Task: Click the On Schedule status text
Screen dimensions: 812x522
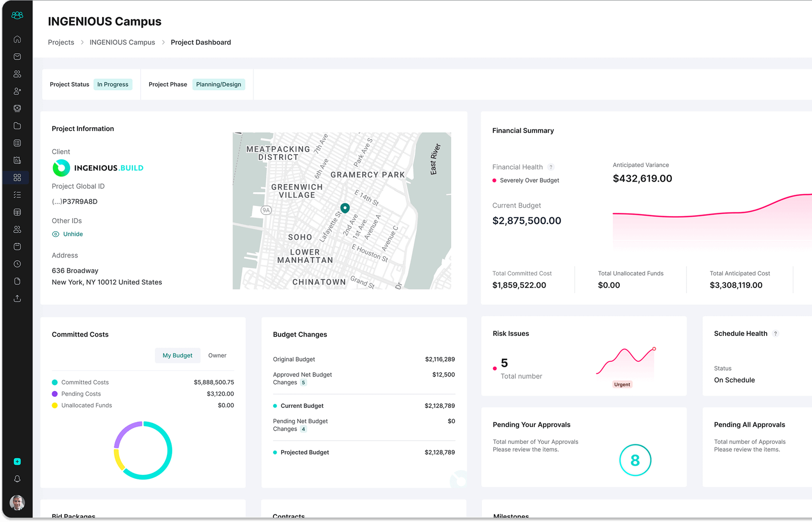Action: pos(734,380)
